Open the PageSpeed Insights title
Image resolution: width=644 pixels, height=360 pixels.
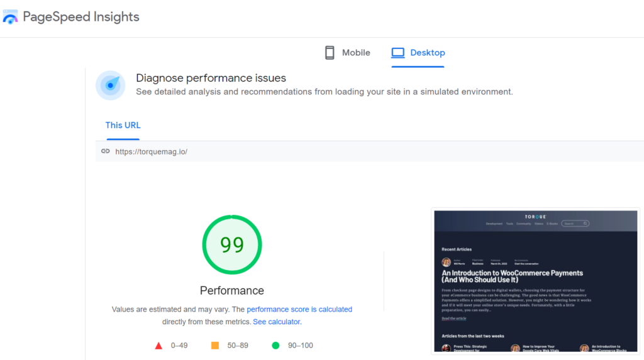pyautogui.click(x=81, y=17)
